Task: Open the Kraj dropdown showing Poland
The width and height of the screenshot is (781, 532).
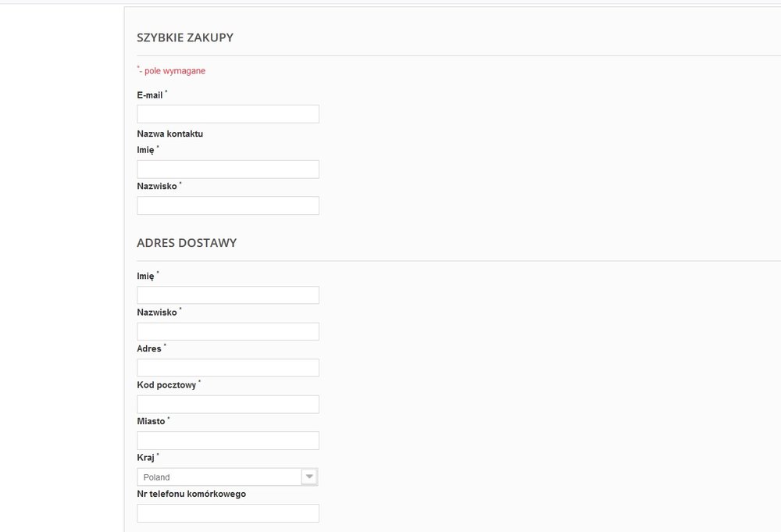Action: (227, 477)
